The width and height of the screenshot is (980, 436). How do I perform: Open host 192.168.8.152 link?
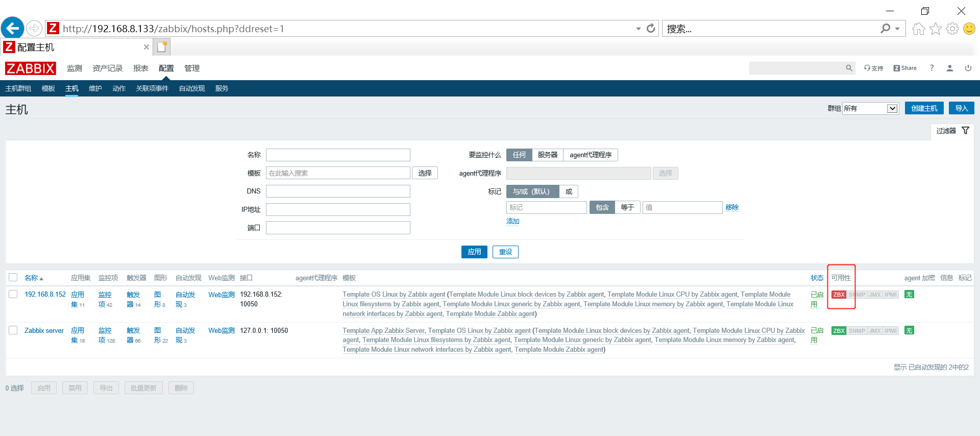(45, 295)
